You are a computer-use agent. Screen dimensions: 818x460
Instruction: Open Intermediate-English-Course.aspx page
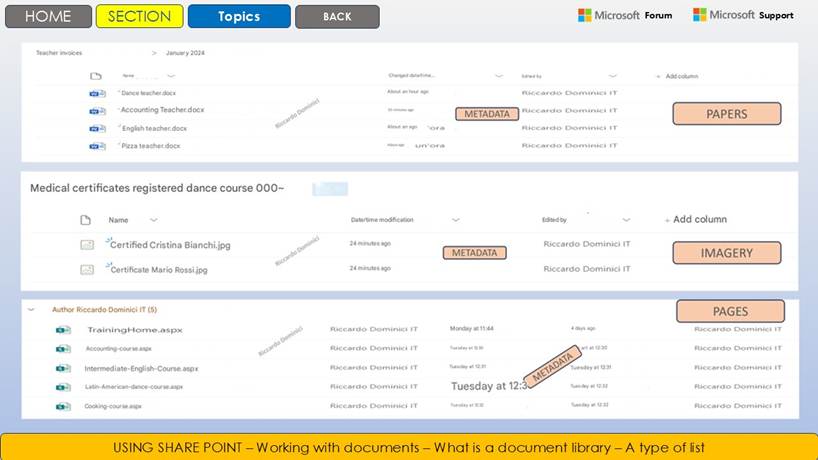tap(141, 368)
